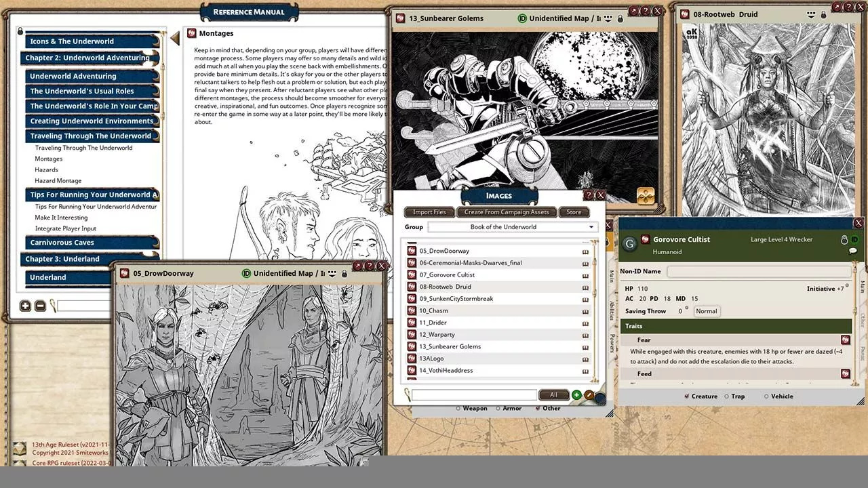Click the All filter button in the Images window
Screen dimensions: 868x488
point(553,395)
